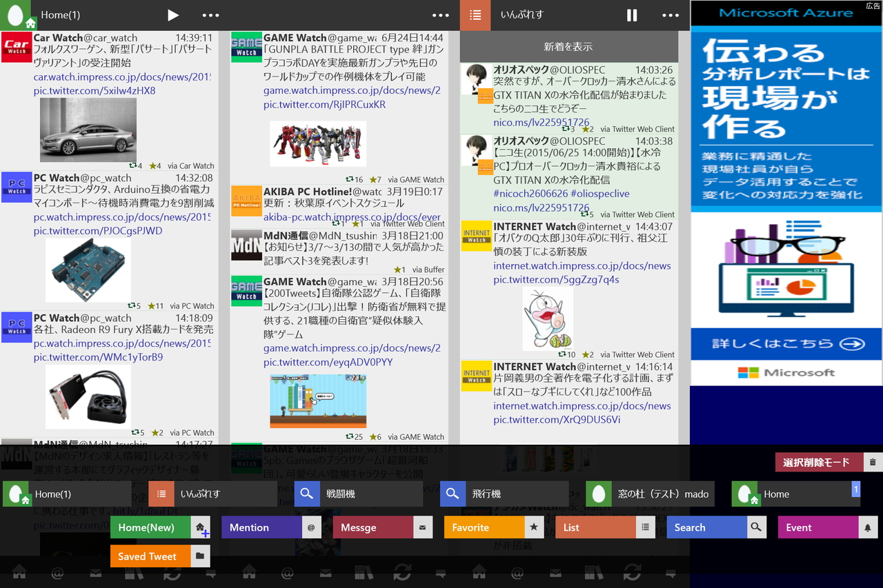Switch to the Home(1) column tab
883x588 pixels.
tap(67, 494)
